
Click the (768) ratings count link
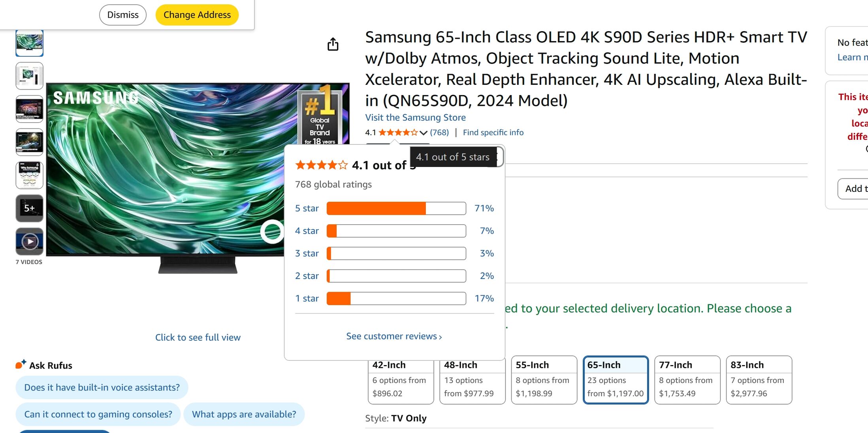439,133
